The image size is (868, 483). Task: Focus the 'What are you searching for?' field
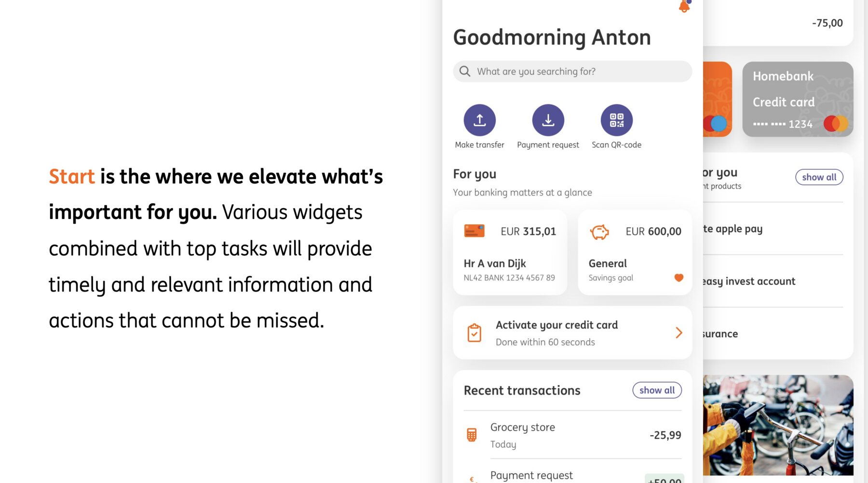pos(572,71)
